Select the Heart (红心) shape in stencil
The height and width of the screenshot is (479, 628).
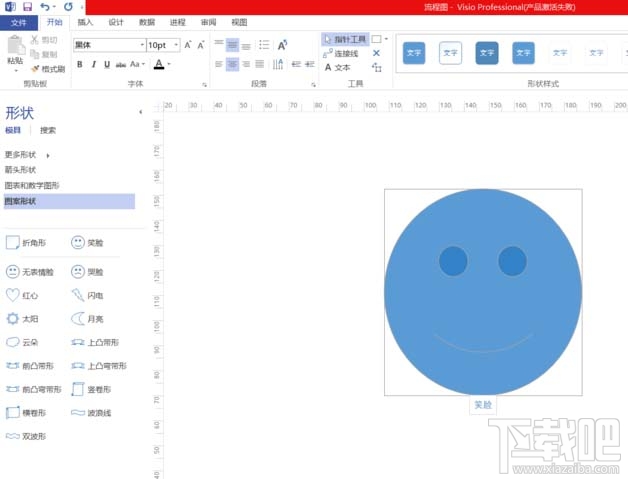click(x=22, y=296)
